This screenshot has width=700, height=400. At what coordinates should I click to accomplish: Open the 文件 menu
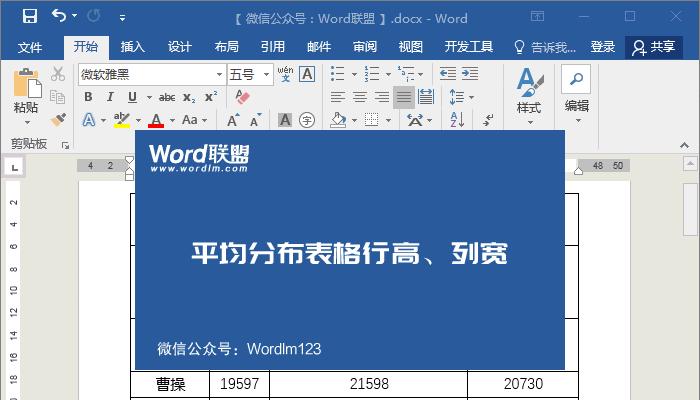30,47
